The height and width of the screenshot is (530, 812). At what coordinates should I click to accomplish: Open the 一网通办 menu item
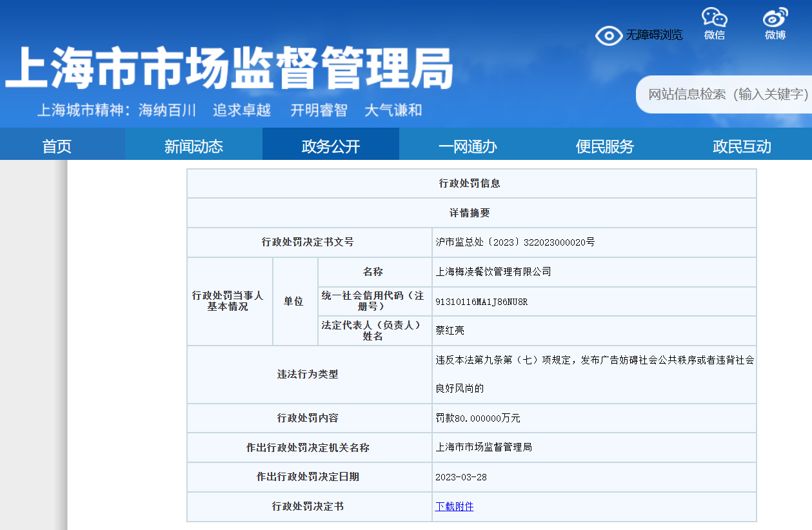(x=468, y=146)
